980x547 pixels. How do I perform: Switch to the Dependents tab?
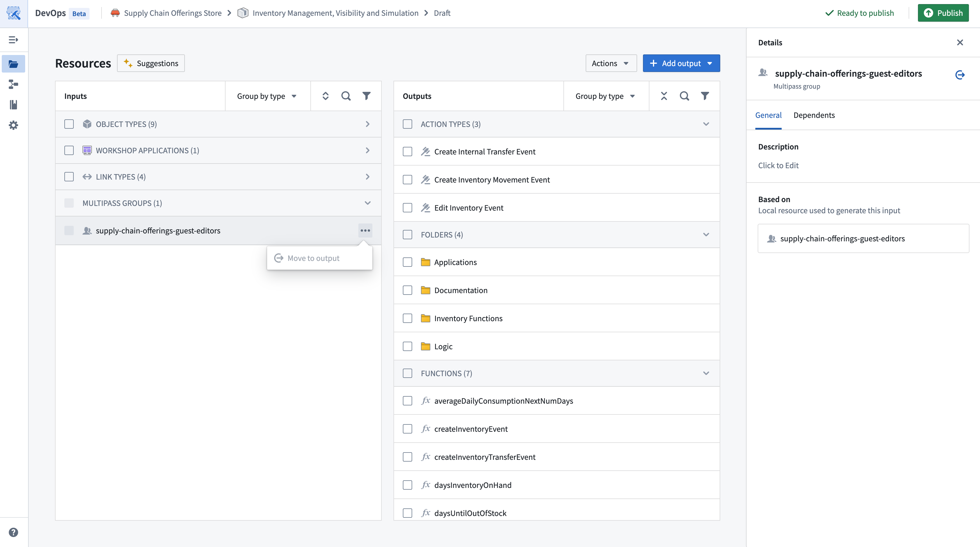click(x=814, y=115)
